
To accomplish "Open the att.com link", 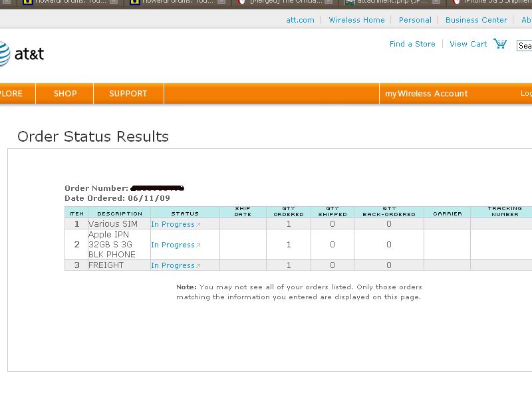I will tap(301, 20).
